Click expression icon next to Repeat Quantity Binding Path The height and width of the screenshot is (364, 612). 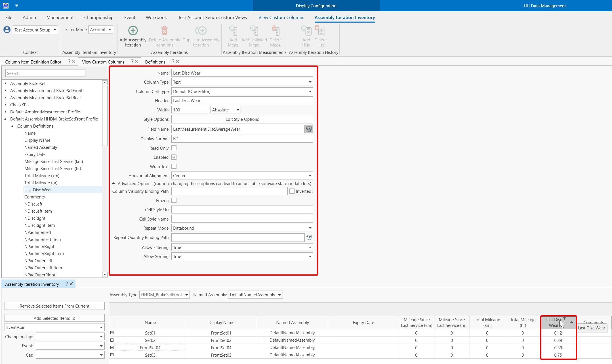[309, 238]
